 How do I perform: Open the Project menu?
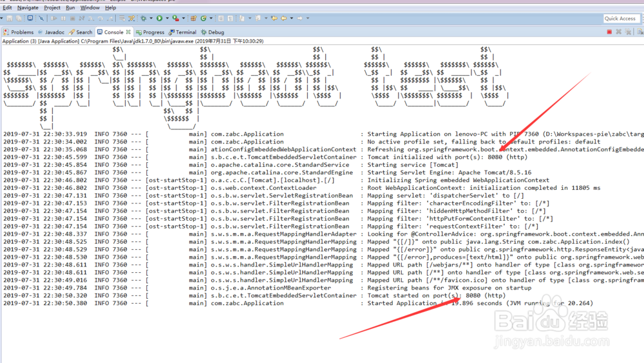click(52, 7)
